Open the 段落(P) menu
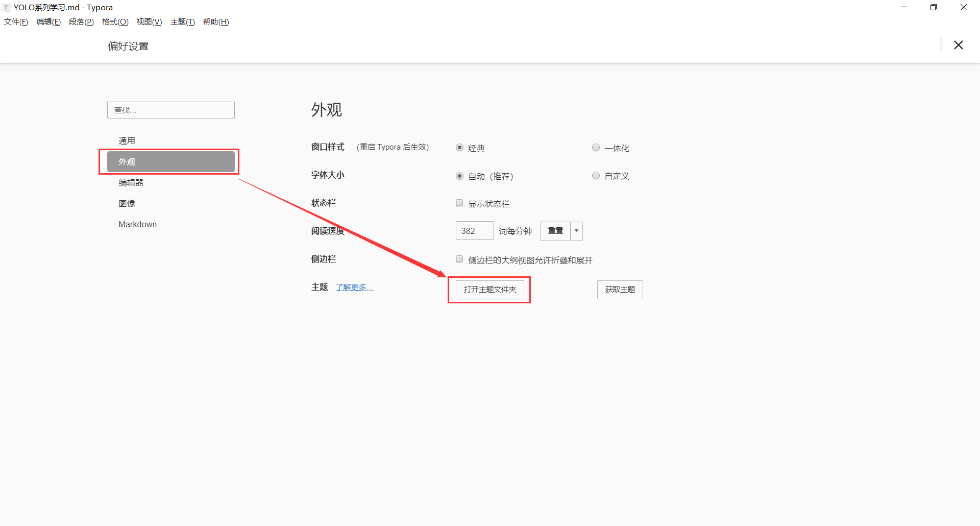The width and height of the screenshot is (980, 526). click(x=81, y=22)
